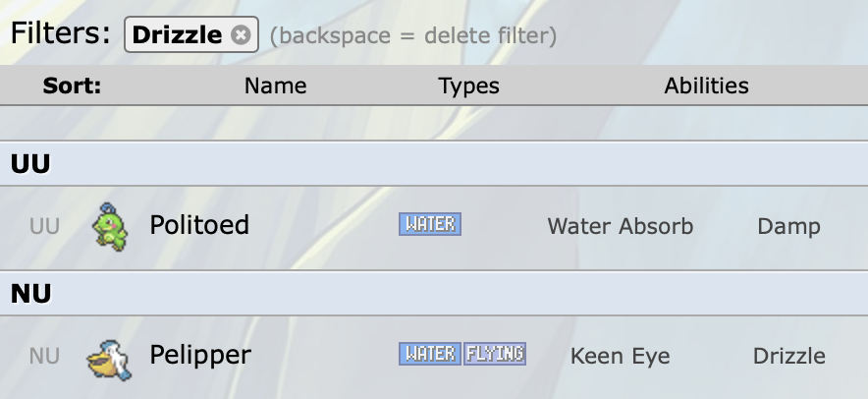Sort the list by Name

coord(275,85)
